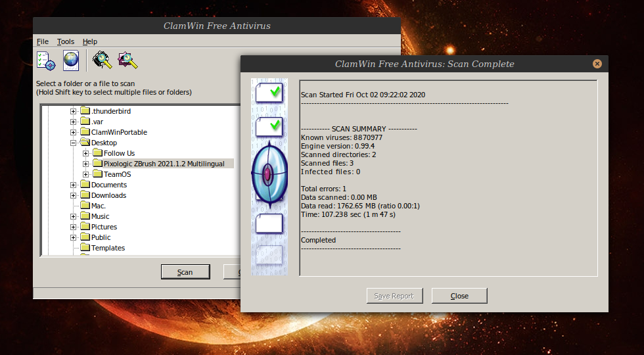Click the 'Infected files: 0' line
Screen dimensions: 644x355
tap(331, 172)
